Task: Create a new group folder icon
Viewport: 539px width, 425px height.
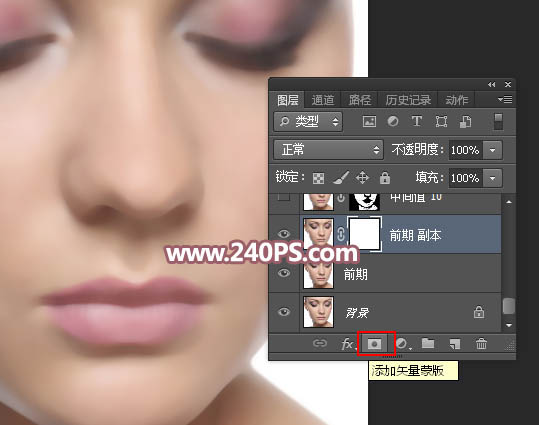Action: 428,343
